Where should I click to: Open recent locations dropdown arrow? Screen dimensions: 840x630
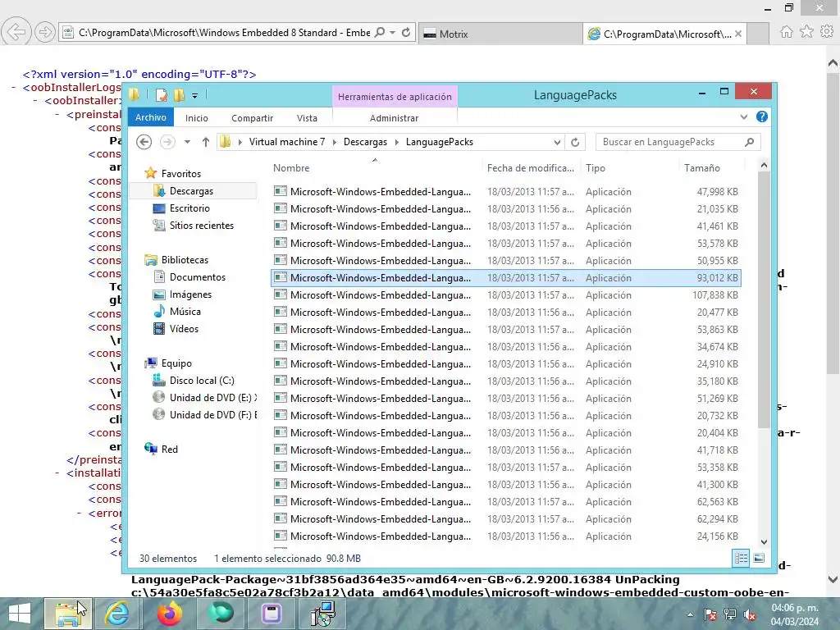[x=187, y=142]
